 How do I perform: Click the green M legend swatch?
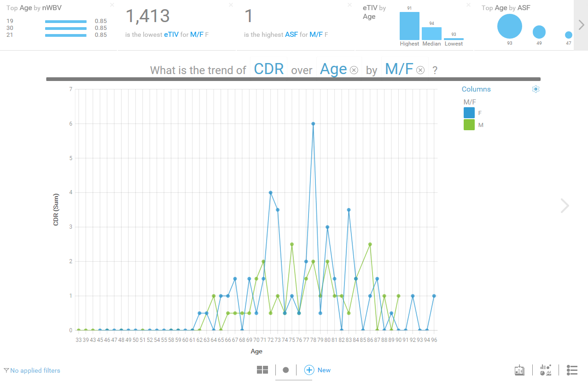click(469, 125)
